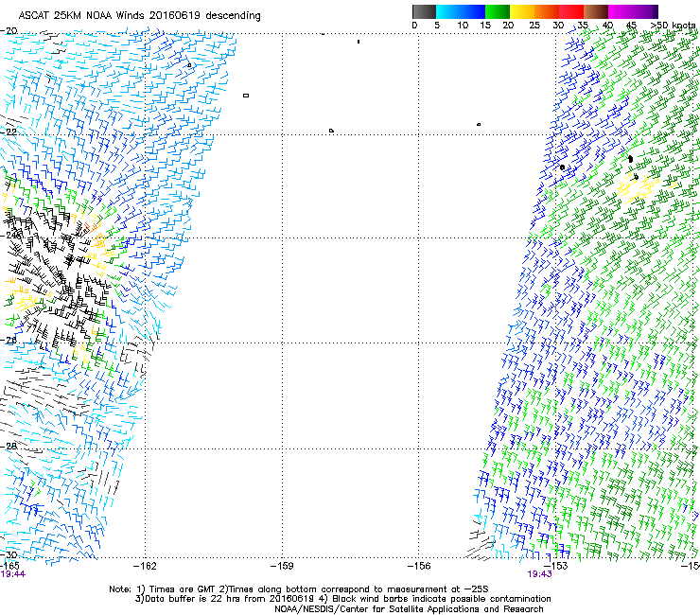
Task: Click the cyan 5-10 knots legend segment
Action: [448, 11]
